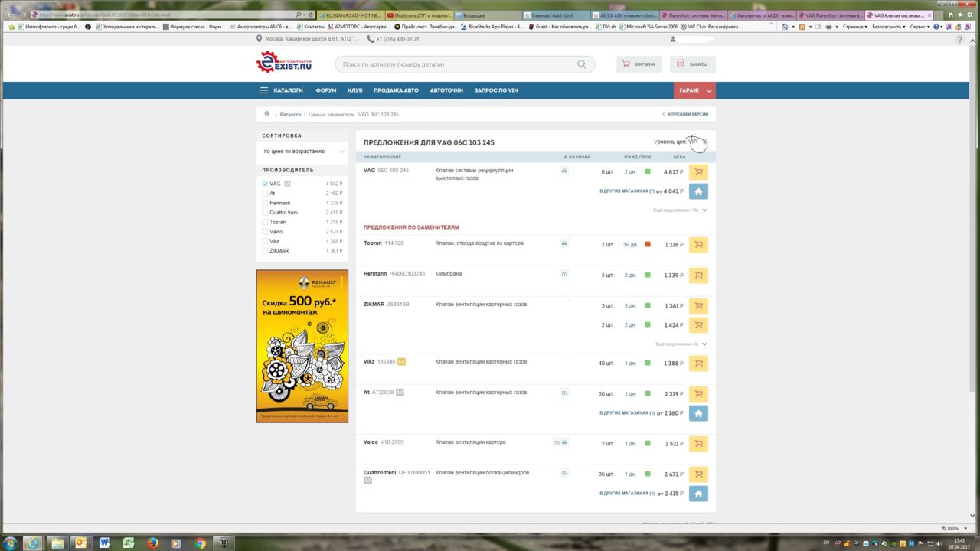Screen dimensions: 980x551
Task: Check the Hermann manufacturer checkbox
Action: tap(266, 203)
